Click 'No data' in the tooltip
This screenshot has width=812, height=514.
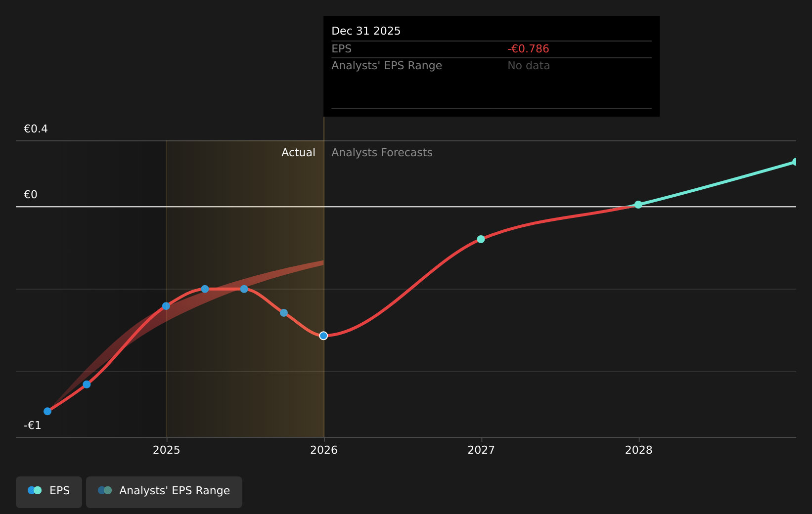(529, 66)
